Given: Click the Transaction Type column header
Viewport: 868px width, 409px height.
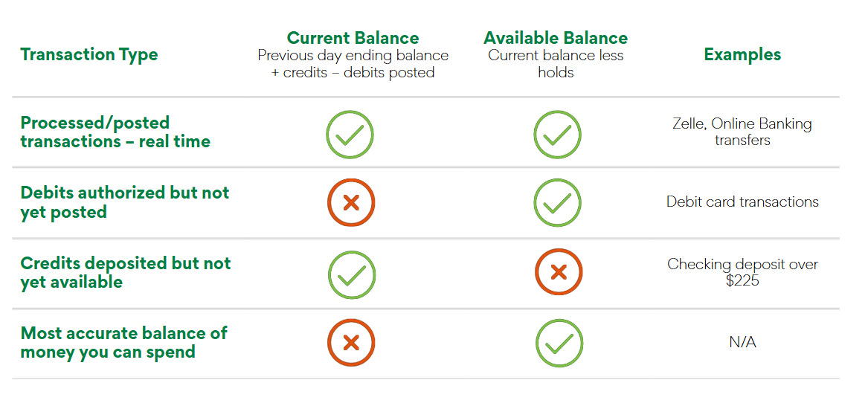Looking at the screenshot, I should pyautogui.click(x=89, y=55).
